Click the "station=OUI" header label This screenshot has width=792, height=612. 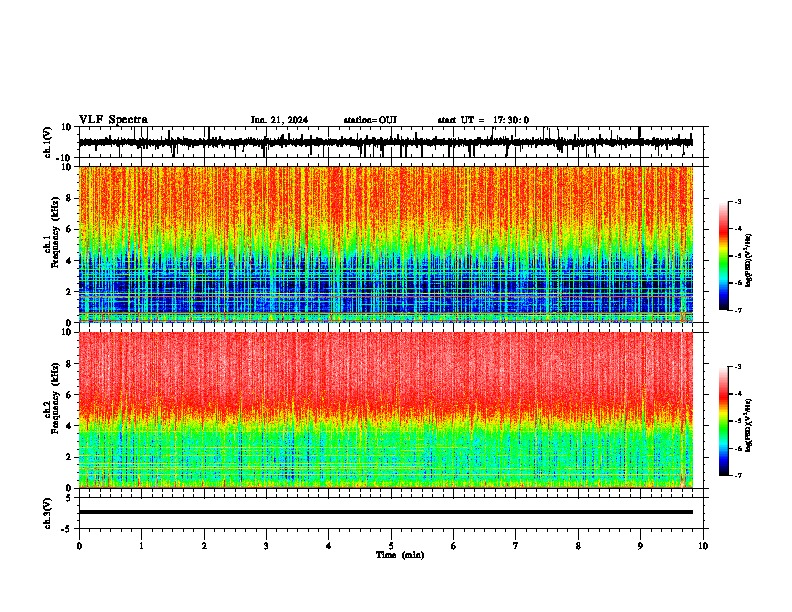pyautogui.click(x=370, y=120)
